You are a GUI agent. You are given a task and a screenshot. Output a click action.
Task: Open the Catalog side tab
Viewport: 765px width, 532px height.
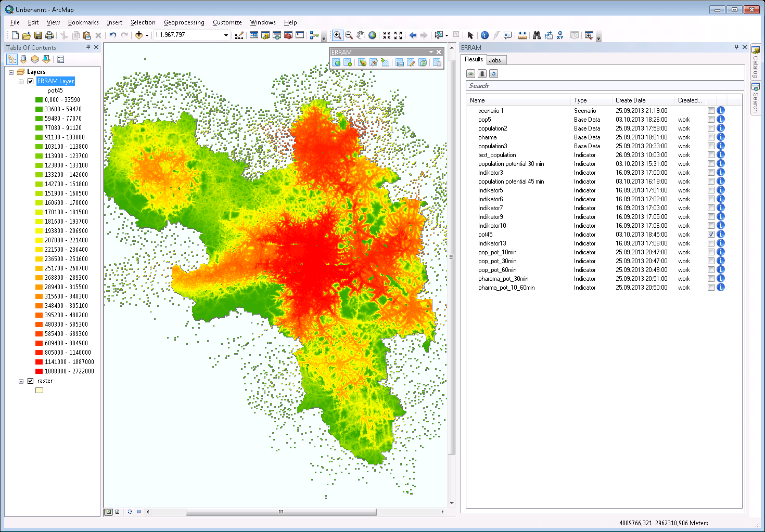(756, 61)
